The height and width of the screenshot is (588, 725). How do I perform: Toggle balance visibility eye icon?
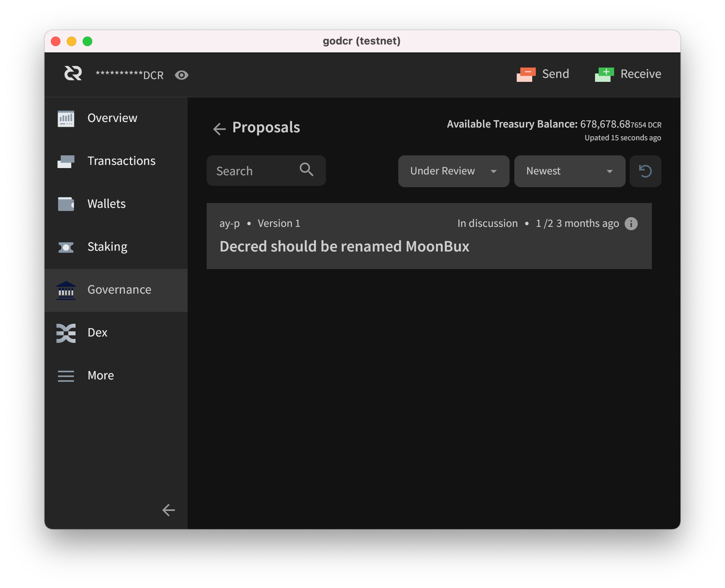pyautogui.click(x=182, y=75)
